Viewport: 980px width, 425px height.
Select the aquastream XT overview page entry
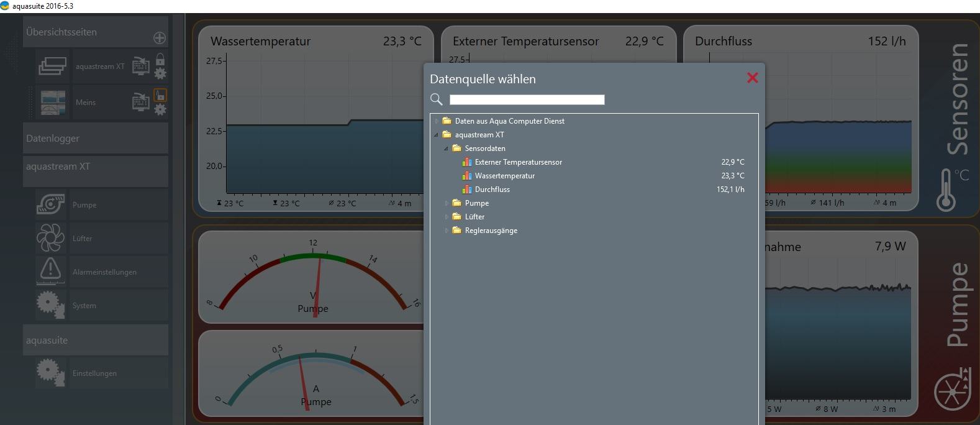click(x=100, y=66)
